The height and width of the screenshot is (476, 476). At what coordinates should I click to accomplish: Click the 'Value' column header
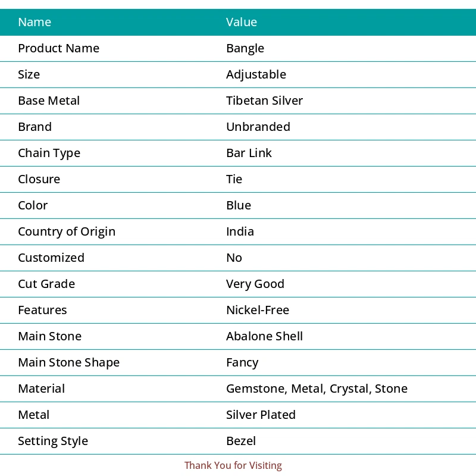click(x=242, y=23)
